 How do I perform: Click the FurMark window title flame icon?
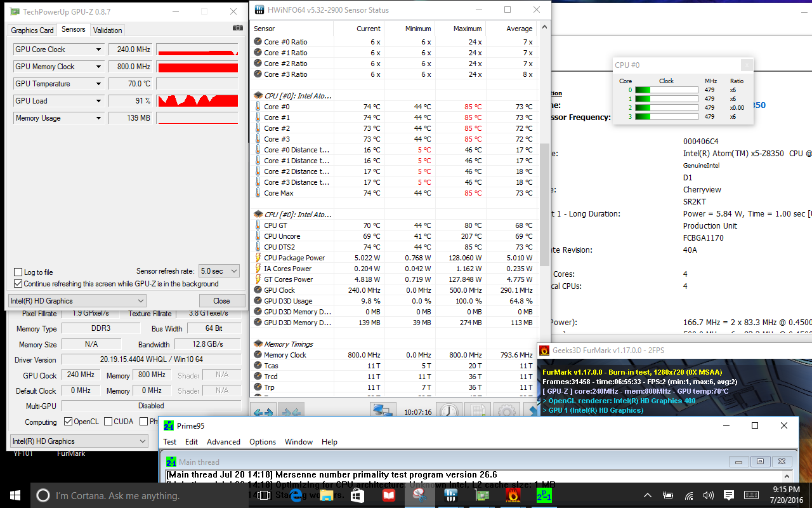[544, 351]
